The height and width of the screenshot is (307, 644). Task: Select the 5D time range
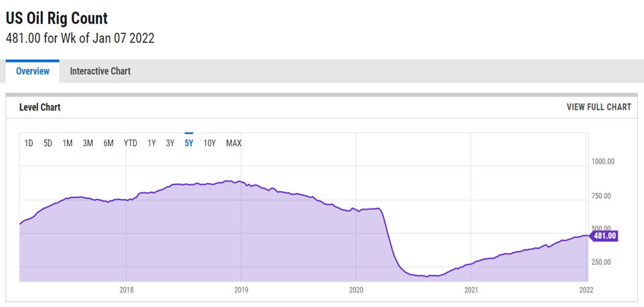tap(48, 143)
